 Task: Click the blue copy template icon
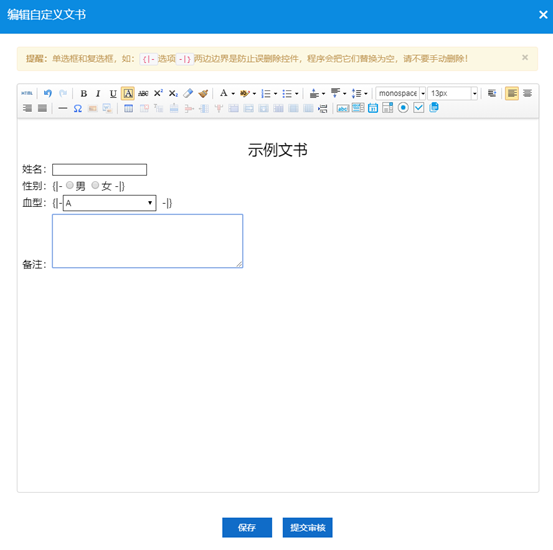tap(434, 107)
